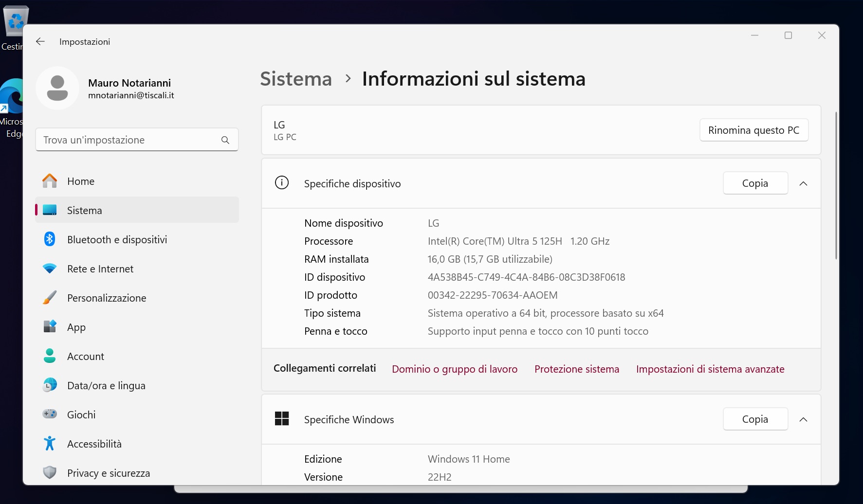Open the App settings category
The image size is (863, 504).
tap(76, 327)
